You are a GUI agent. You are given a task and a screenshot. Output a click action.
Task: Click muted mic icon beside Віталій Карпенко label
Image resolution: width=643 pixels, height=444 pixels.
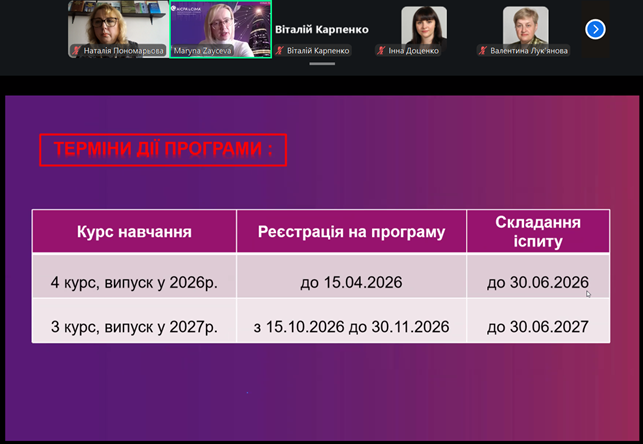click(281, 50)
